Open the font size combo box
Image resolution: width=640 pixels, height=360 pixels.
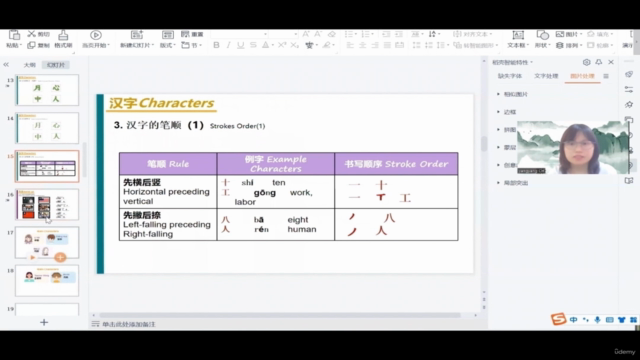tap(283, 34)
